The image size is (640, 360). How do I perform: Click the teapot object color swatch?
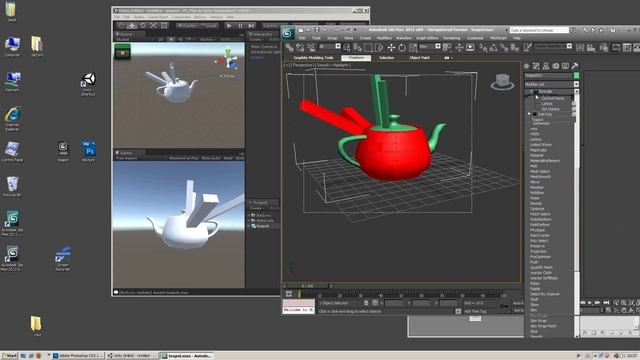tap(576, 76)
